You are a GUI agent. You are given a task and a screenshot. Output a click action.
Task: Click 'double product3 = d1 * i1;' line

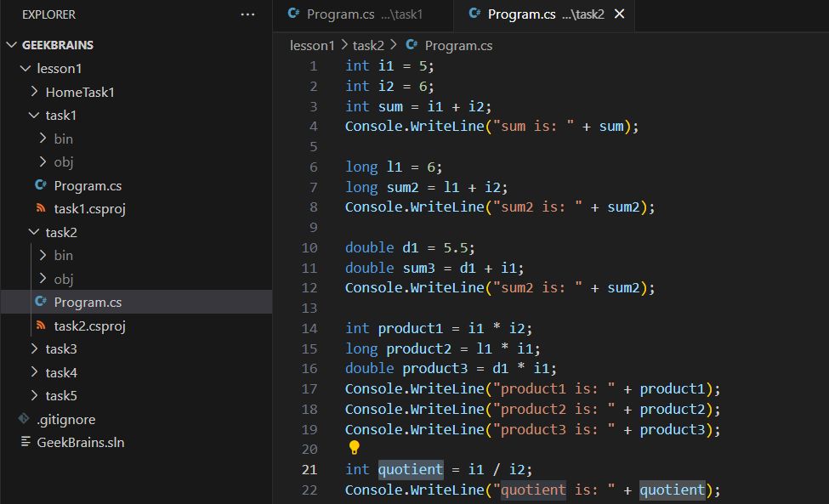pyautogui.click(x=451, y=368)
